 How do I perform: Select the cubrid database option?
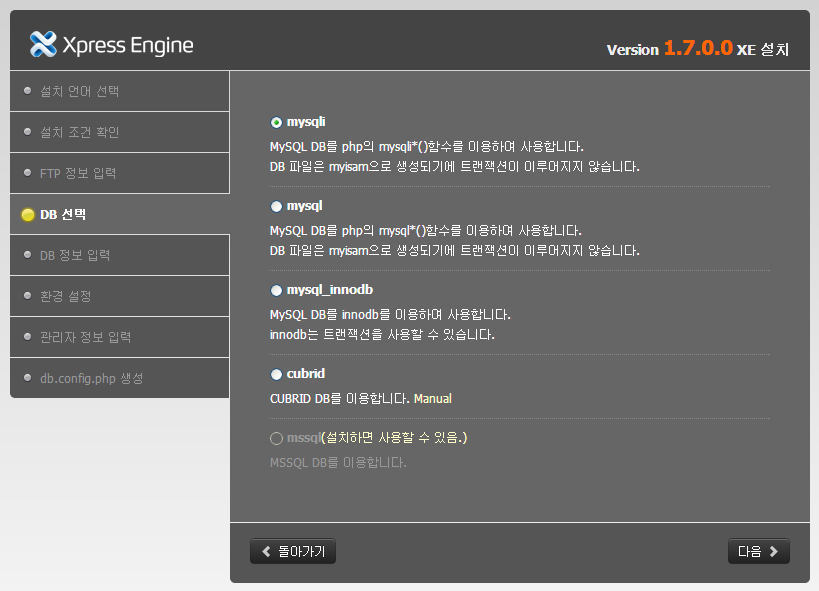(x=274, y=374)
